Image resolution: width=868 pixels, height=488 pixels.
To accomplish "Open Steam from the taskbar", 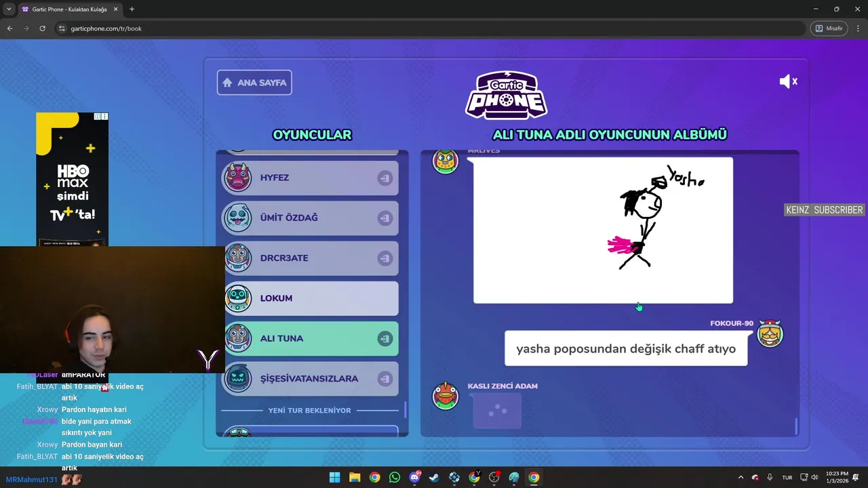I will click(435, 478).
